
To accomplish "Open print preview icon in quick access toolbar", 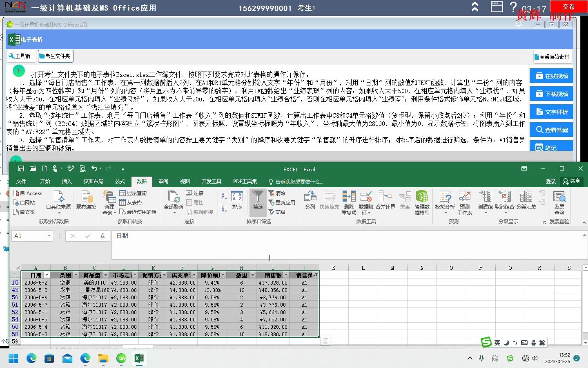I will pyautogui.click(x=82, y=168).
